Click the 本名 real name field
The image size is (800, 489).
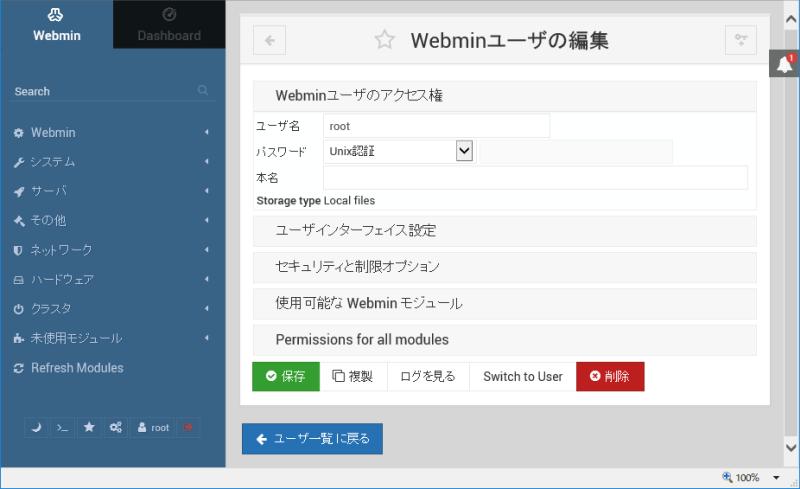point(535,178)
